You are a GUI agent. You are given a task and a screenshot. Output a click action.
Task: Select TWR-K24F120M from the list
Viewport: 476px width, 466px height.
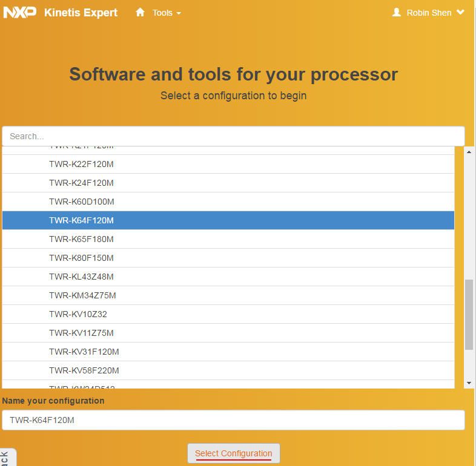click(228, 183)
